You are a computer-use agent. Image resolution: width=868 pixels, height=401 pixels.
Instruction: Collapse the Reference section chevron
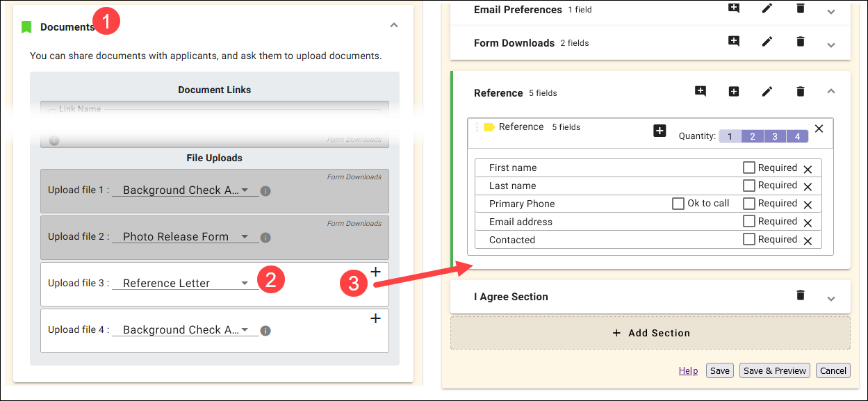(x=831, y=90)
